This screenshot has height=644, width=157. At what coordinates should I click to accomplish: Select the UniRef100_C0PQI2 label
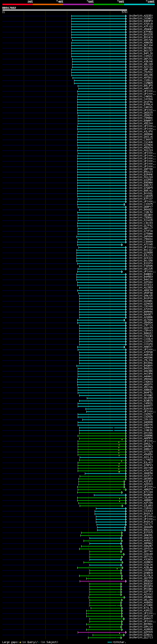coord(141,56)
